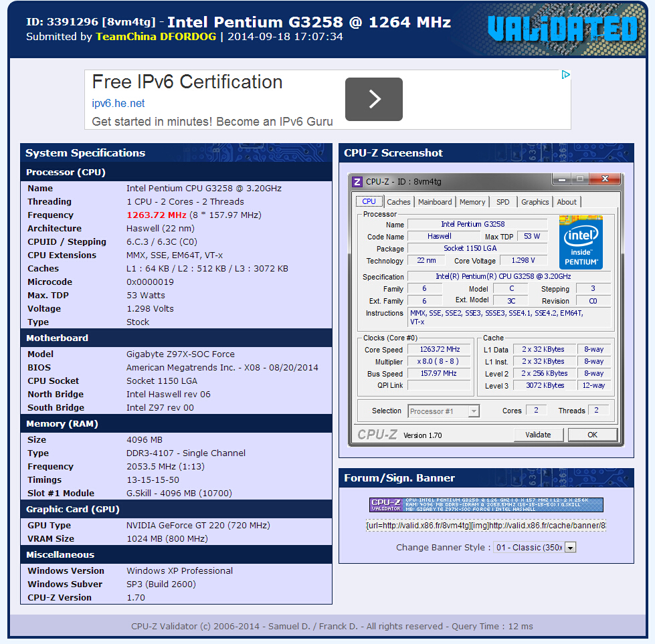Click the Threads count field
This screenshot has width=655, height=644.
(x=598, y=410)
